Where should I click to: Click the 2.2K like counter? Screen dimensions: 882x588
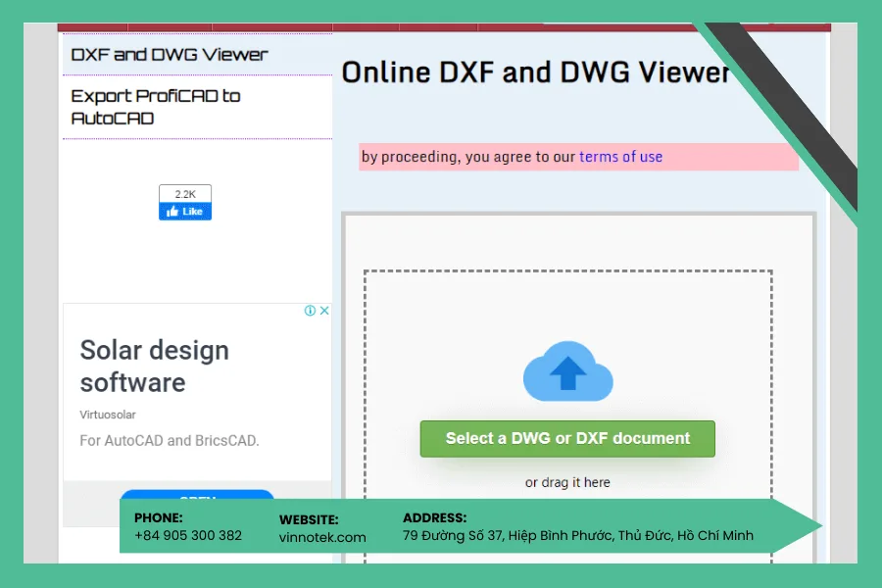pos(184,194)
